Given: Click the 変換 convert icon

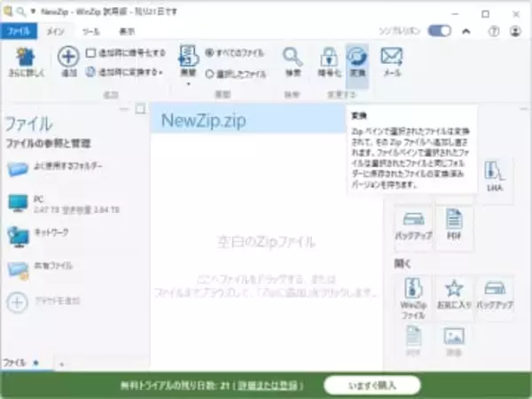Looking at the screenshot, I should click(357, 57).
